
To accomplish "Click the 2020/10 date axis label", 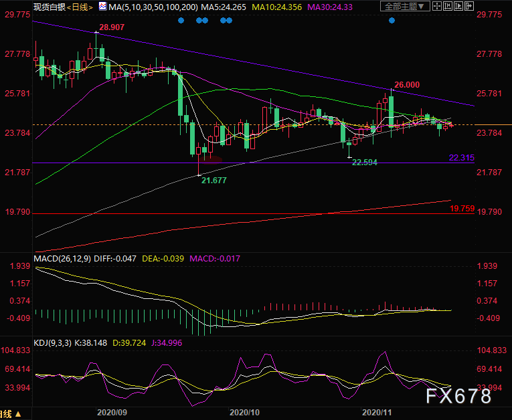I will click(x=244, y=413).
